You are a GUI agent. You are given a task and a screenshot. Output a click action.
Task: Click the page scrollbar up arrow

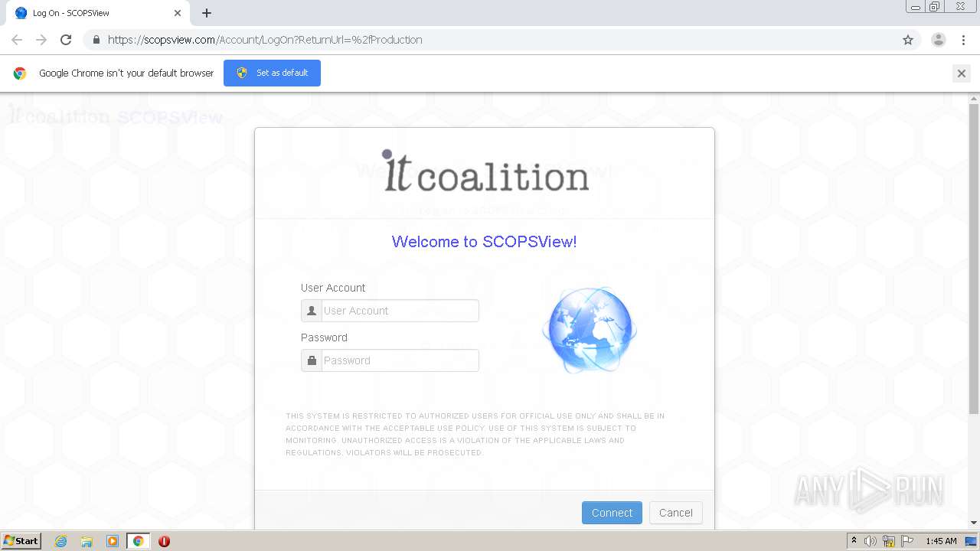[974, 99]
